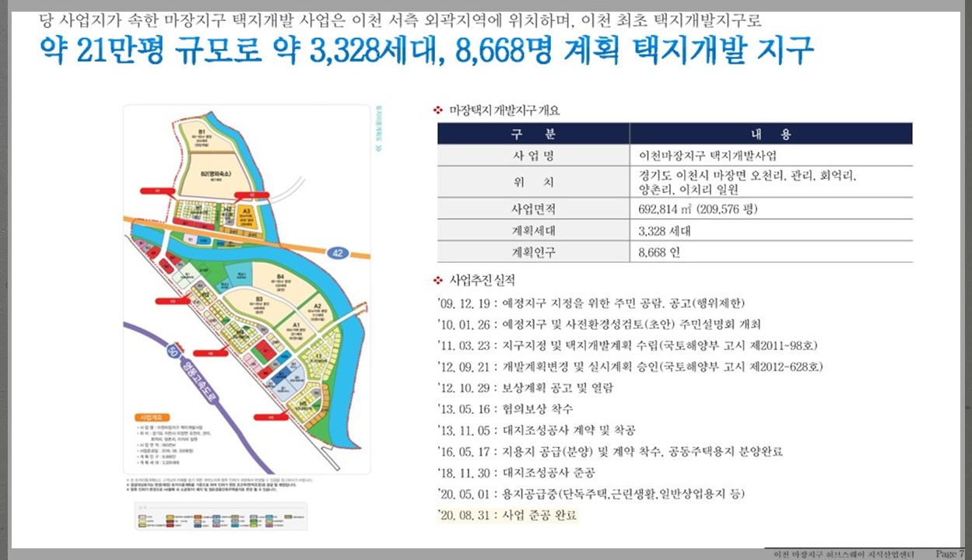Click the 내 용 table header cell

[771, 134]
